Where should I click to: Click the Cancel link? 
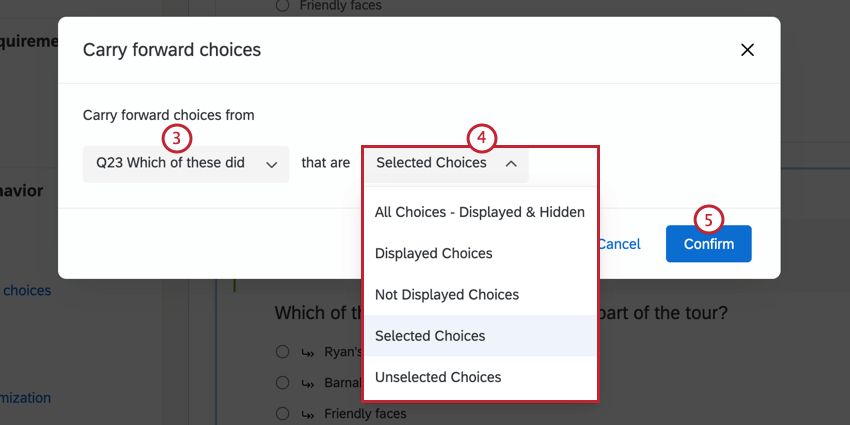(621, 244)
